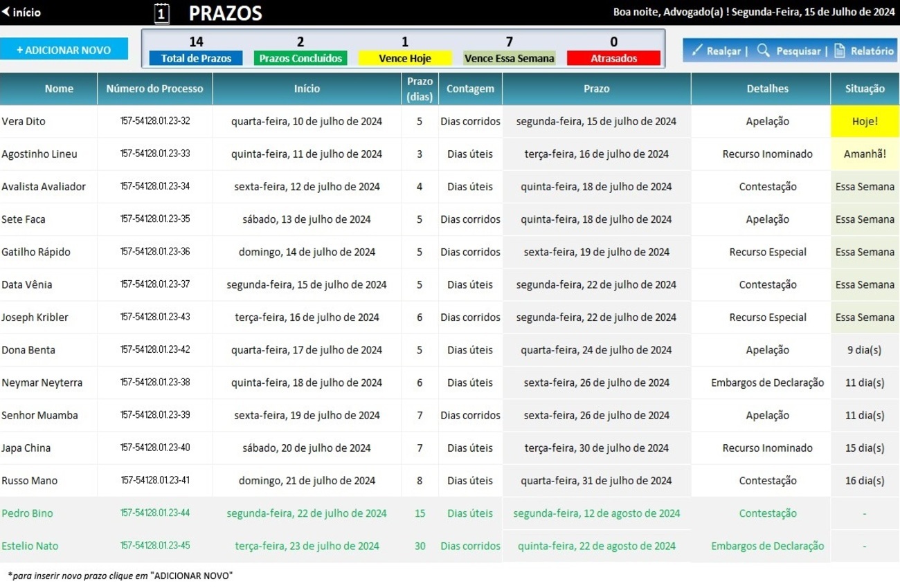900x588 pixels.
Task: Click the Situação column header
Action: coord(865,89)
